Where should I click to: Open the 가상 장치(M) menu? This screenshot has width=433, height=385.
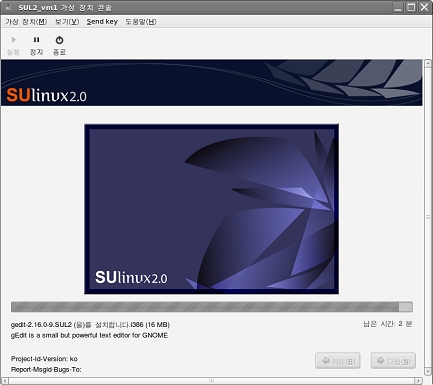[26, 22]
